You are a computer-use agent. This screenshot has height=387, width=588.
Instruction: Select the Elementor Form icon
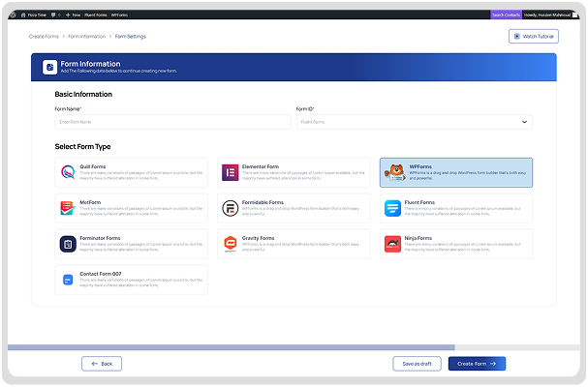[230, 172]
